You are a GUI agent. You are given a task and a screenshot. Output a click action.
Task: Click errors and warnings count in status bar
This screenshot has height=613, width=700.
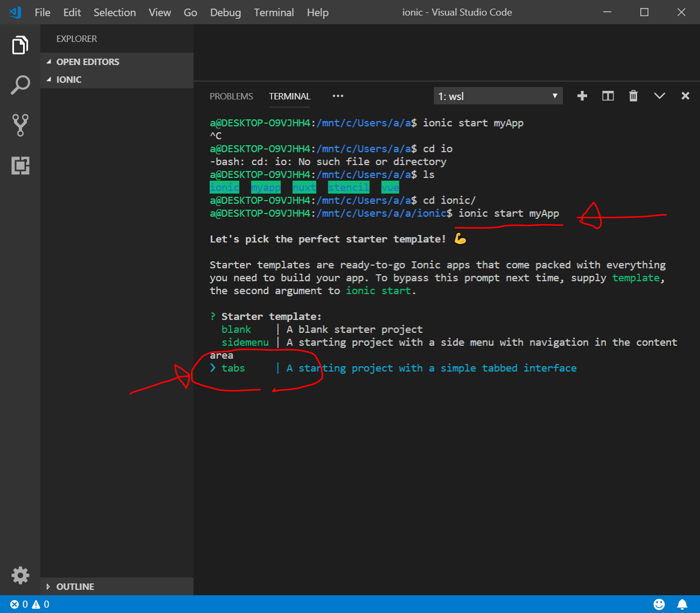(x=30, y=604)
